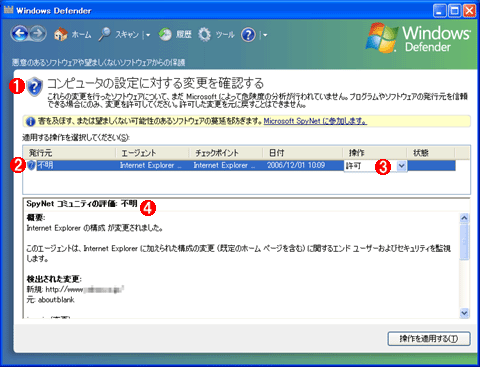This screenshot has width=480, height=367.
Task: Maximize the Windows Defender window
Action: [x=454, y=11]
